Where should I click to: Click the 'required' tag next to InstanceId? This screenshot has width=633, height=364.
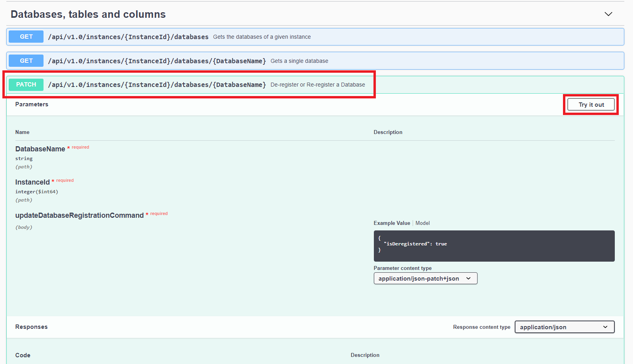65,180
